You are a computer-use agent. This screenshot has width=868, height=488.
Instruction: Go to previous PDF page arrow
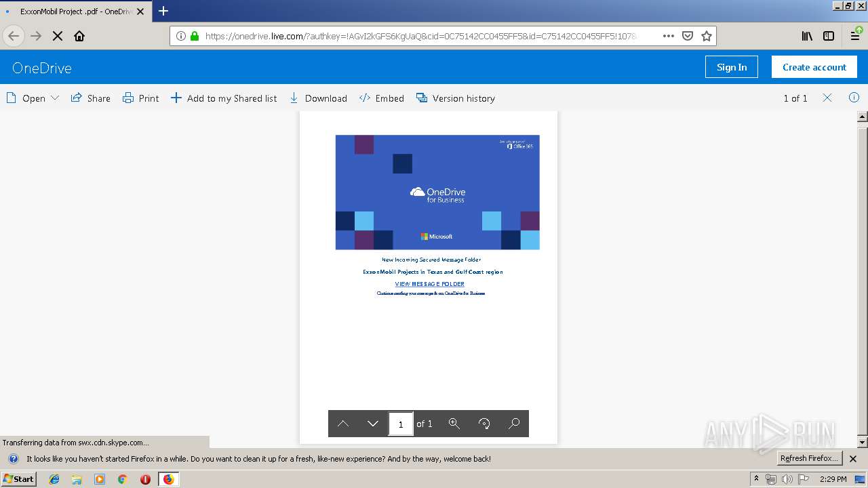pyautogui.click(x=343, y=424)
